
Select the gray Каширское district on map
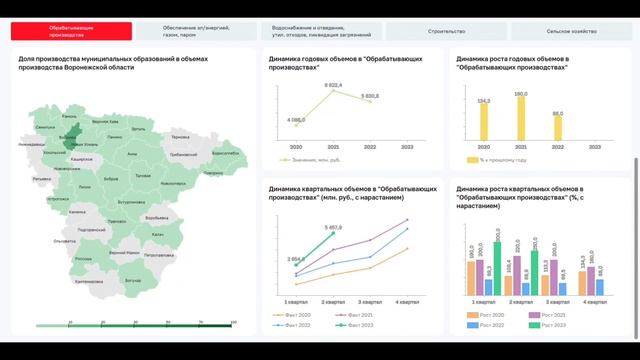[81, 159]
